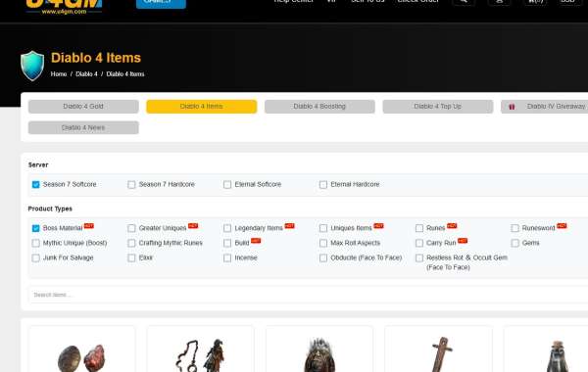588x372 pixels.
Task: Uncheck the Season 7 Softcore server
Action: coord(36,185)
